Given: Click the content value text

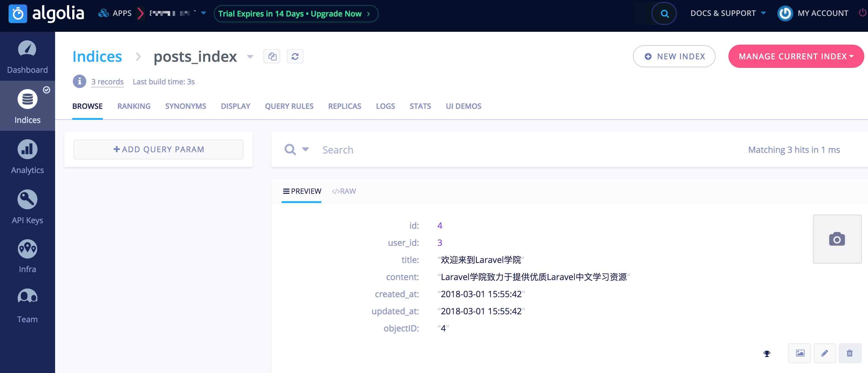Looking at the screenshot, I should point(534,277).
